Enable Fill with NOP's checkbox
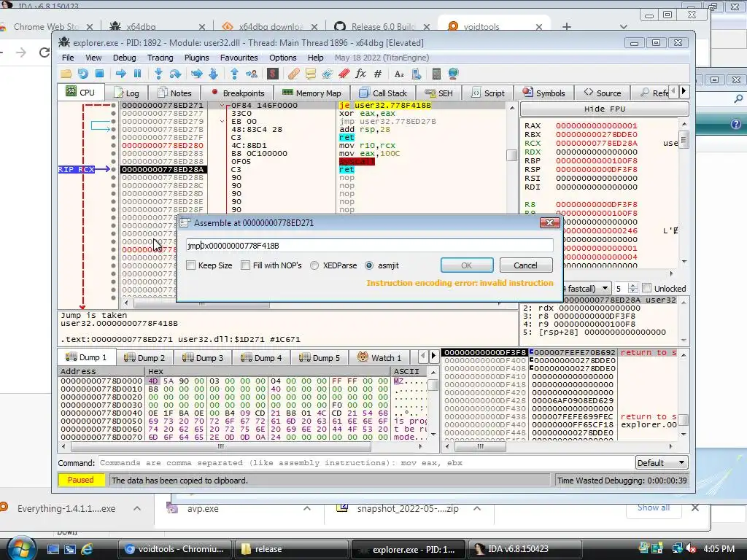Viewport: 747px width, 560px height. pos(245,265)
